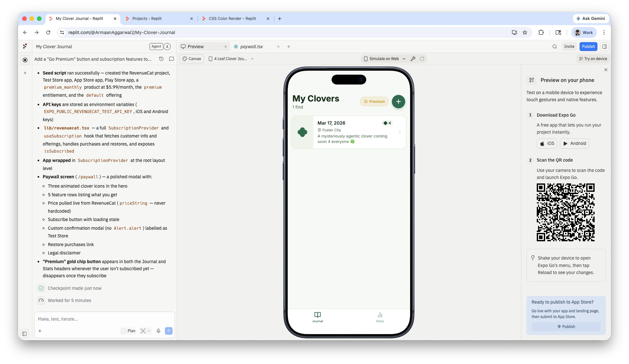
Task: Switch to the paywall.tsx tab
Action: [x=252, y=46]
